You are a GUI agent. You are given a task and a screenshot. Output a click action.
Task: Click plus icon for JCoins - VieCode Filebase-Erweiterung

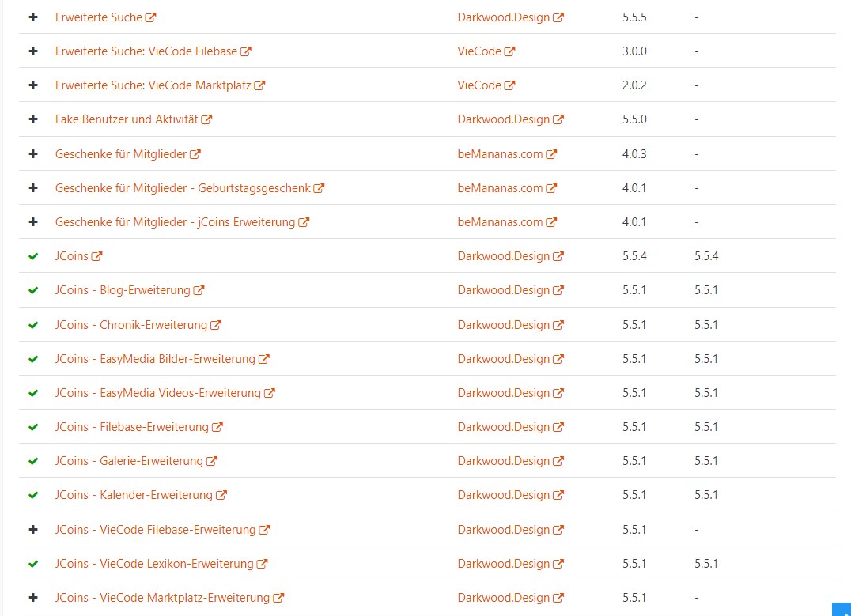pos(33,530)
